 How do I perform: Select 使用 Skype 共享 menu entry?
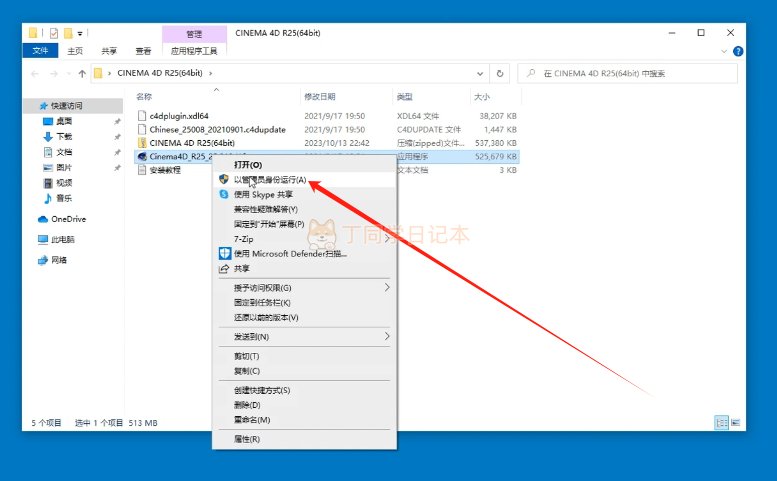(x=263, y=194)
